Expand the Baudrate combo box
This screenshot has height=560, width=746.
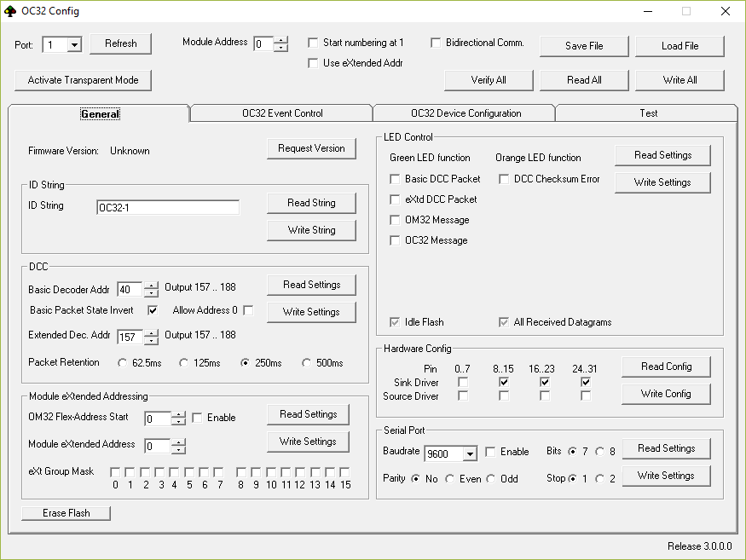[469, 453]
